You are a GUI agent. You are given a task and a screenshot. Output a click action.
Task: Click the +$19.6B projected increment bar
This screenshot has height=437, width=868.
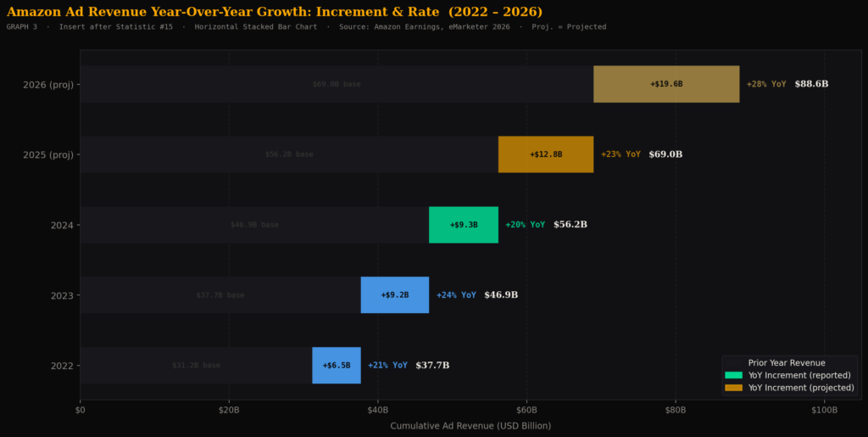click(666, 84)
